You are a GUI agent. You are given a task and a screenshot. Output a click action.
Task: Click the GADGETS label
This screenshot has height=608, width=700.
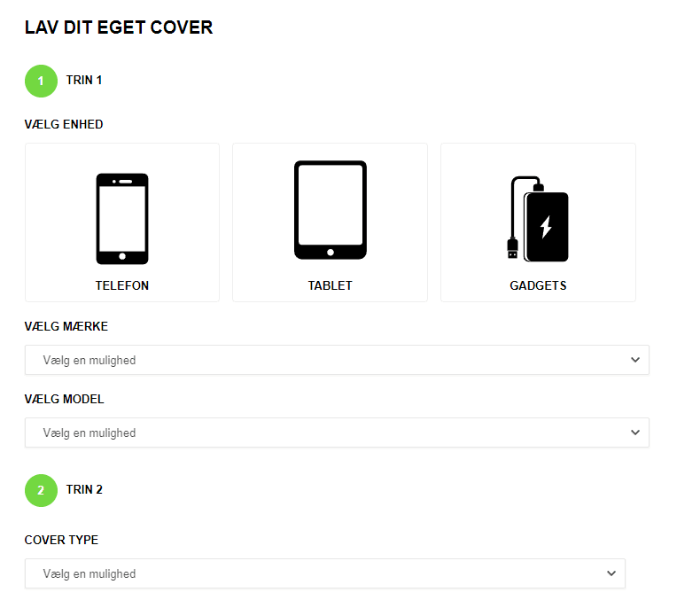[538, 286]
